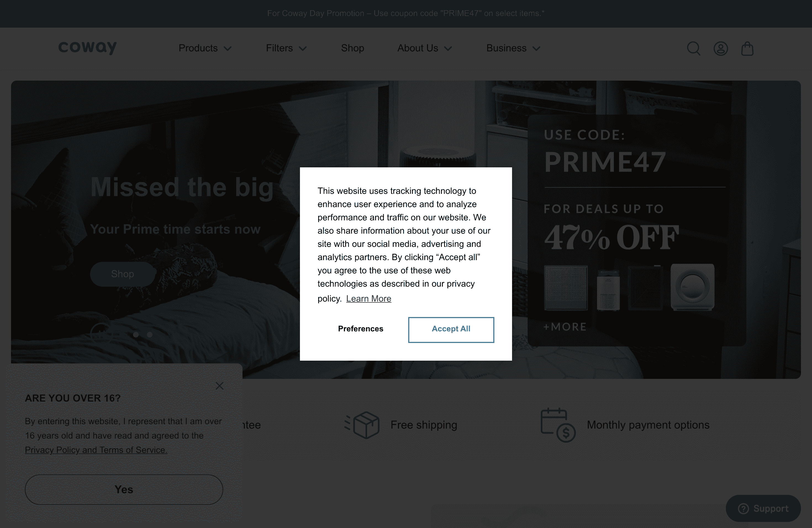Pause the hero carousel playback
Image resolution: width=812 pixels, height=528 pixels.
(x=101, y=334)
